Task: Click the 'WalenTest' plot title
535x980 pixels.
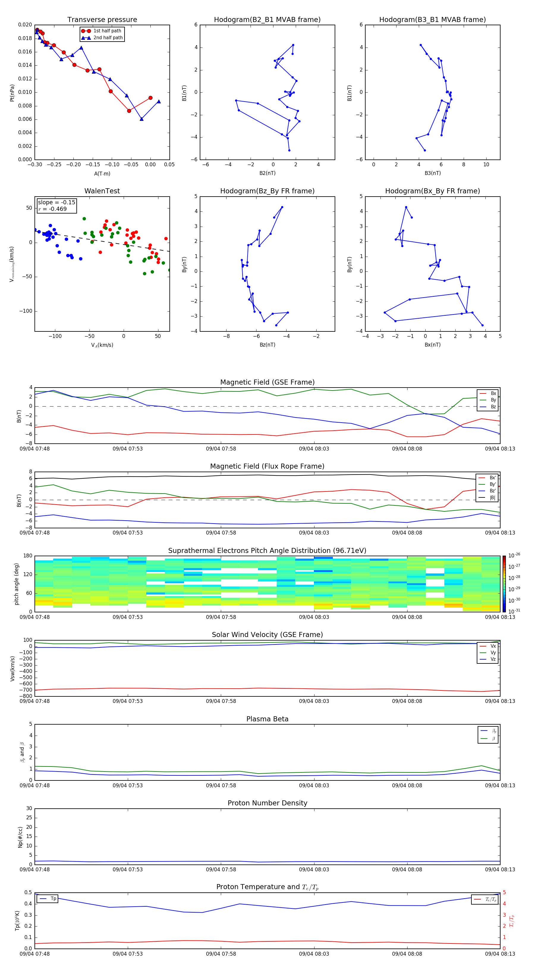Action: point(102,191)
